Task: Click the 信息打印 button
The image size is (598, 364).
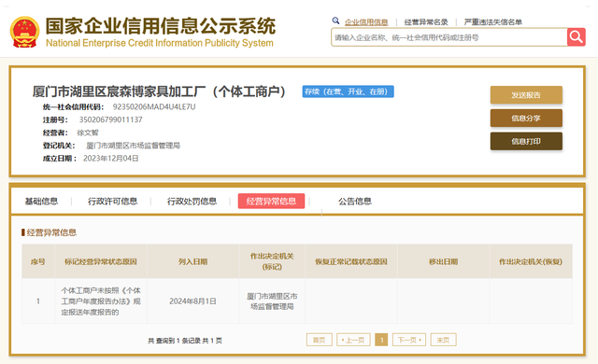Action: (526, 141)
